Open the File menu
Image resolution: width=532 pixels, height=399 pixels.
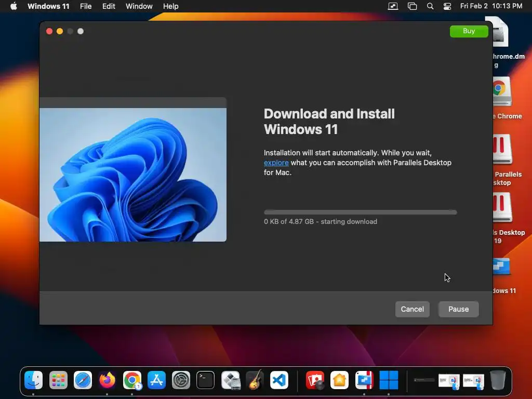click(86, 6)
